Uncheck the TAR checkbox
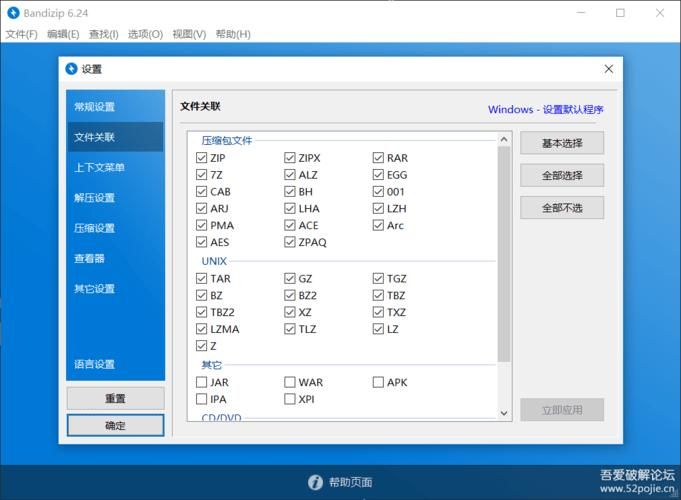Screen dimensions: 681x500 pos(201,278)
